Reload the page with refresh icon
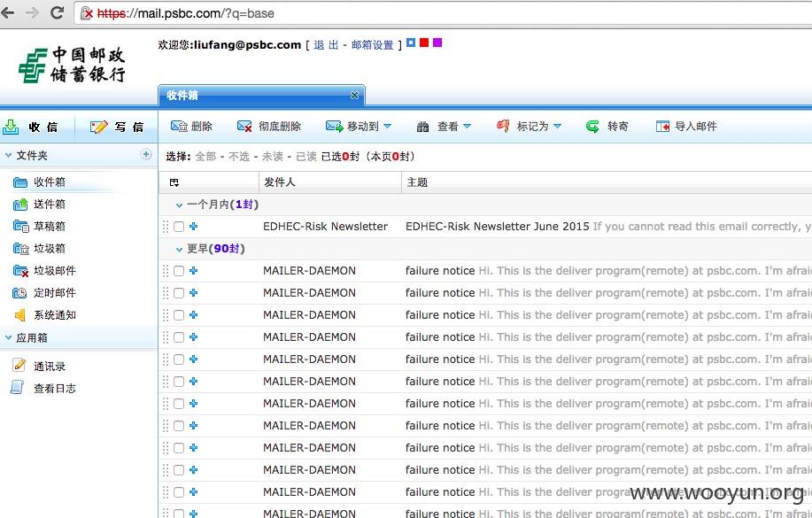This screenshot has height=518, width=812. click(x=57, y=12)
